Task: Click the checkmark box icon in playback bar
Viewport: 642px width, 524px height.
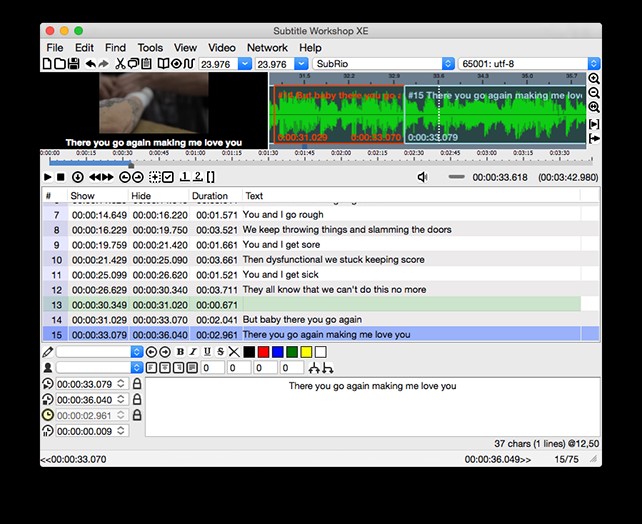Action: click(168, 177)
